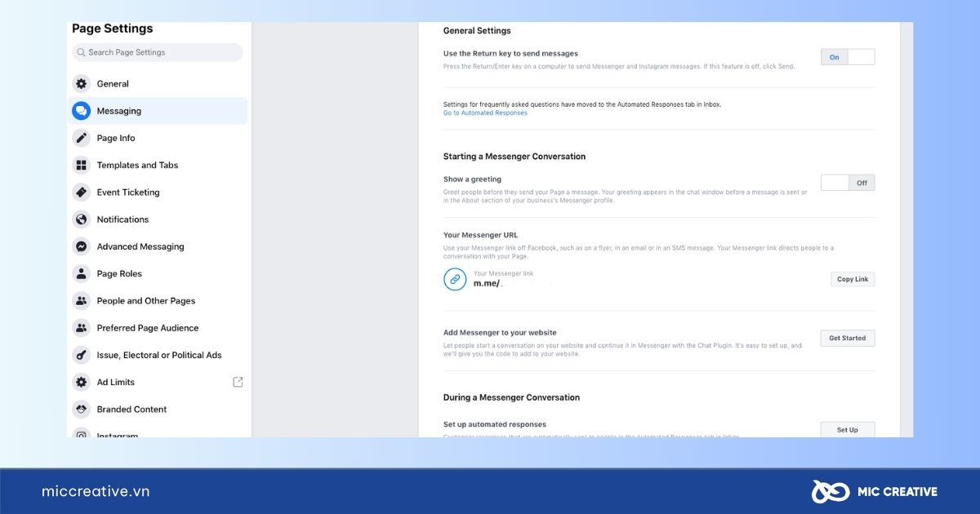Open Ad Limits entry
980x514 pixels.
click(x=158, y=382)
